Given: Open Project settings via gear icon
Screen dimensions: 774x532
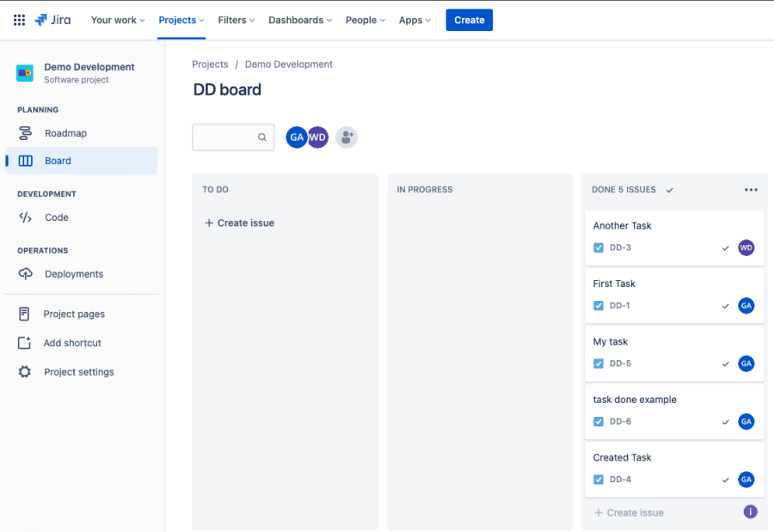Looking at the screenshot, I should (x=74, y=371).
